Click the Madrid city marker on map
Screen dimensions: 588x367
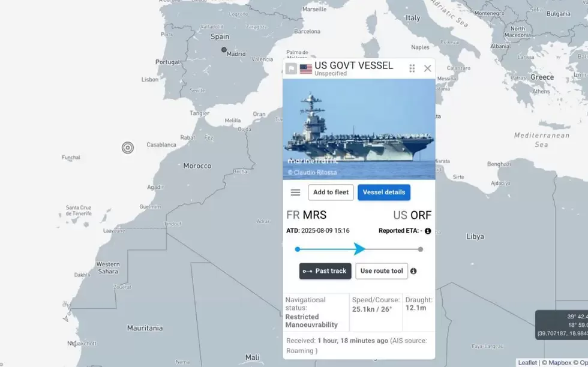click(224, 50)
